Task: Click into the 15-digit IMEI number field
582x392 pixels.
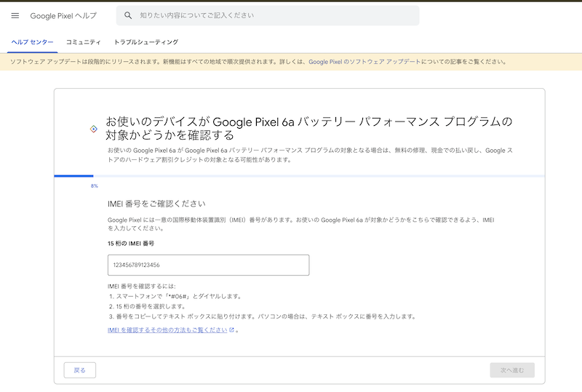Action: [208, 265]
